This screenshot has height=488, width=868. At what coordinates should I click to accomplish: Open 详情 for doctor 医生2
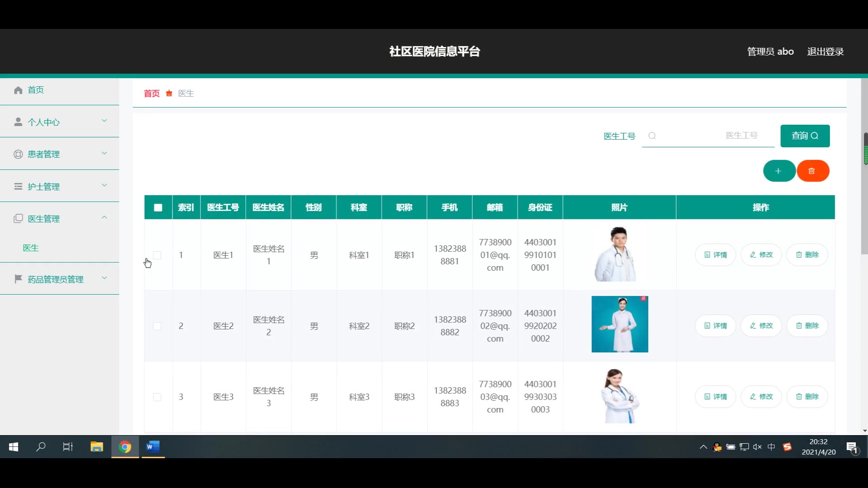coord(715,326)
